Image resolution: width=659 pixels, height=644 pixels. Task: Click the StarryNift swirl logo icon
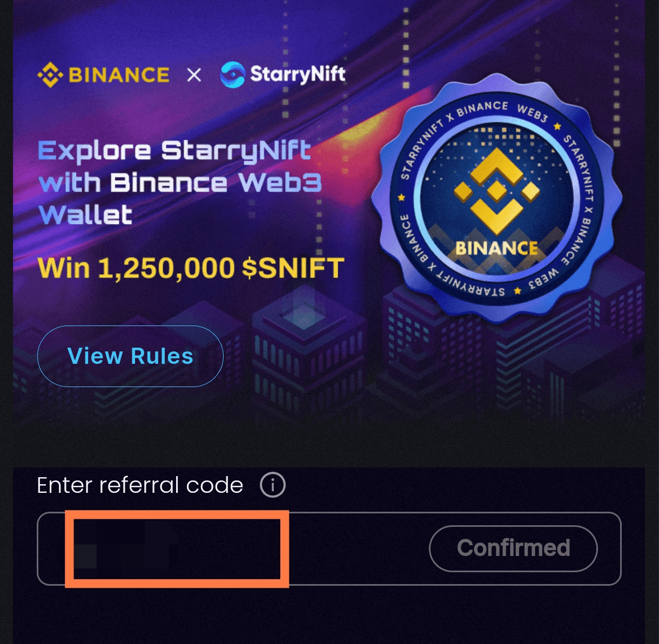click(232, 74)
